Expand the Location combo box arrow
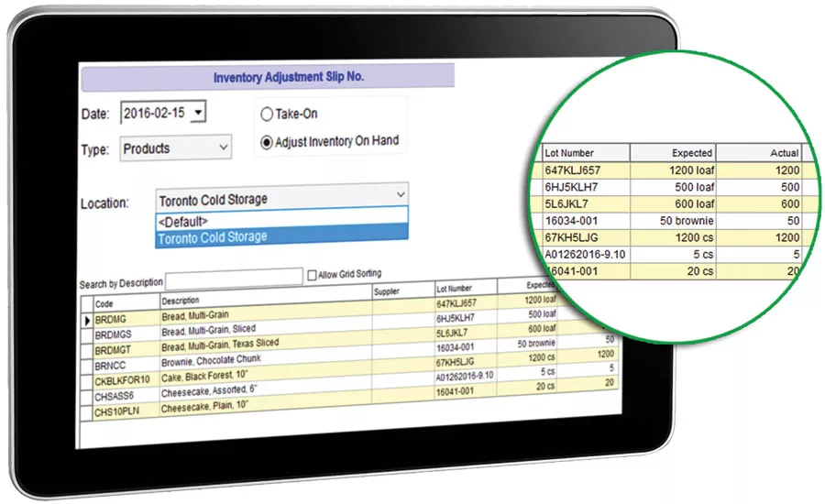The height and width of the screenshot is (504, 825). tap(401, 194)
